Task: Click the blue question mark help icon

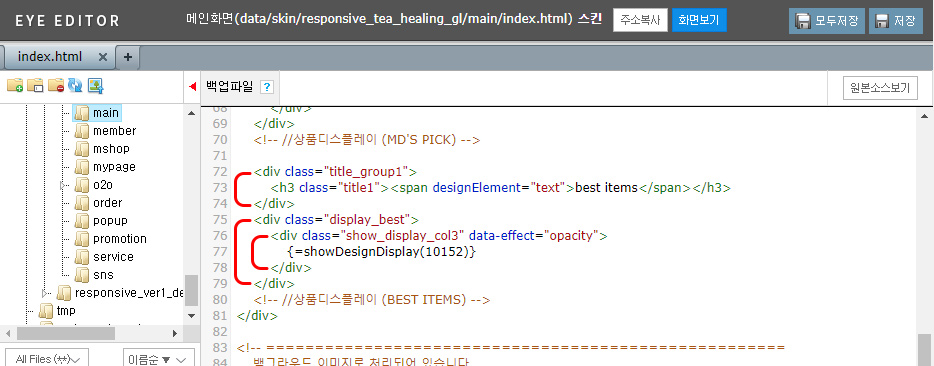Action: click(x=267, y=88)
